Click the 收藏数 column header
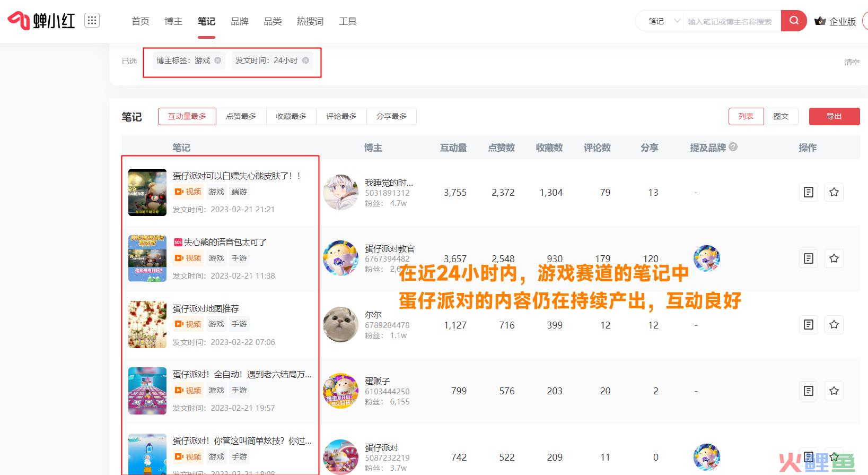The image size is (868, 475). (549, 148)
